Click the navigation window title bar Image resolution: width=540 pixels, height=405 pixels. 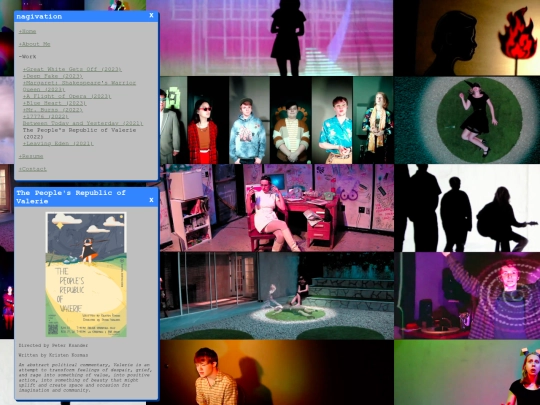[x=86, y=16]
